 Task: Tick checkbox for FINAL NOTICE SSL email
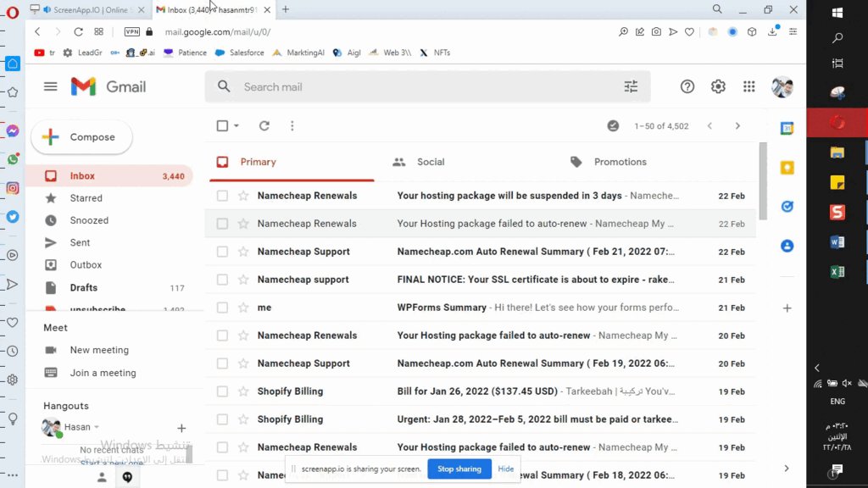tap(222, 280)
